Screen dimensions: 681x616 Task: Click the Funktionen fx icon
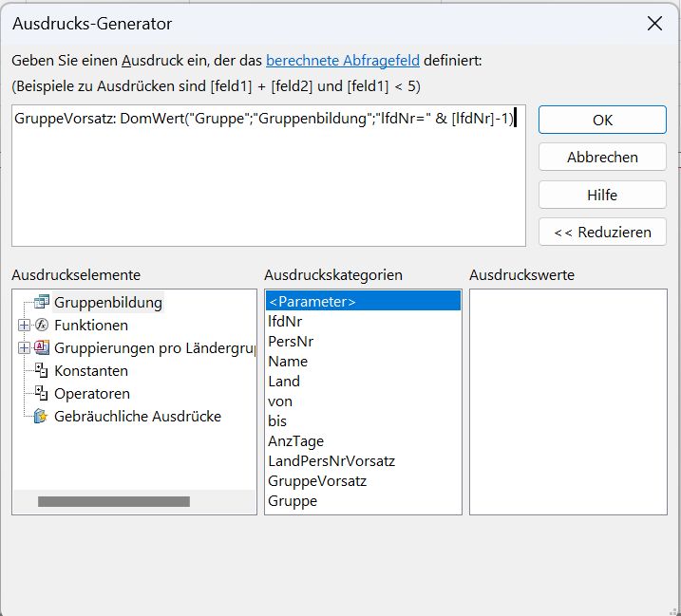coord(42,325)
